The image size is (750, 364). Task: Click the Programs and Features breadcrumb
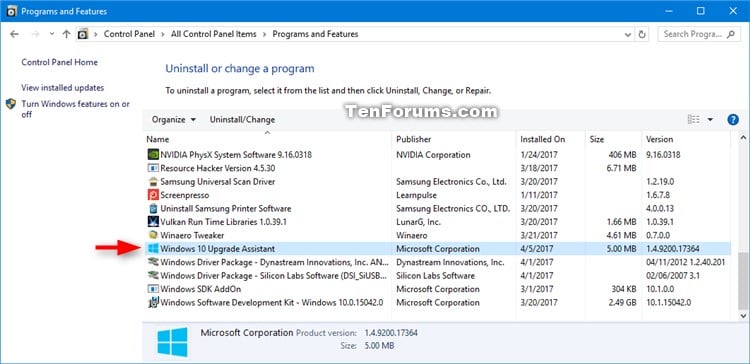pos(315,34)
